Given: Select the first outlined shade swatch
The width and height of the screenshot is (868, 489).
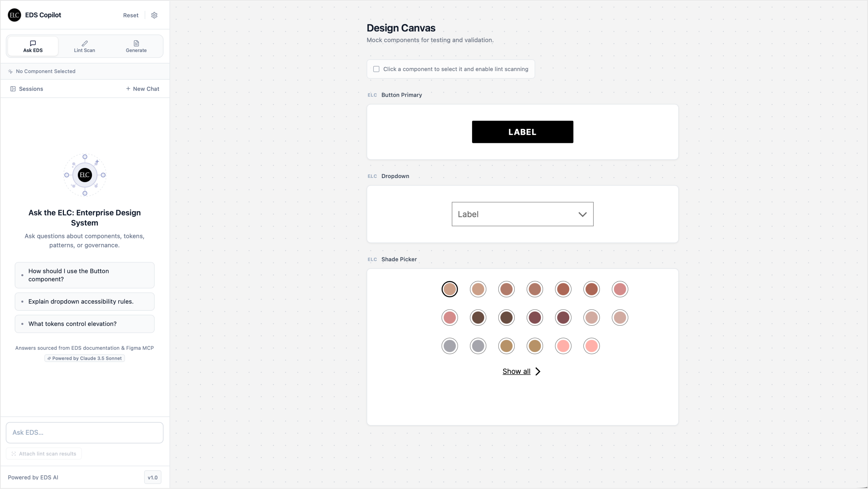Looking at the screenshot, I should [449, 290].
